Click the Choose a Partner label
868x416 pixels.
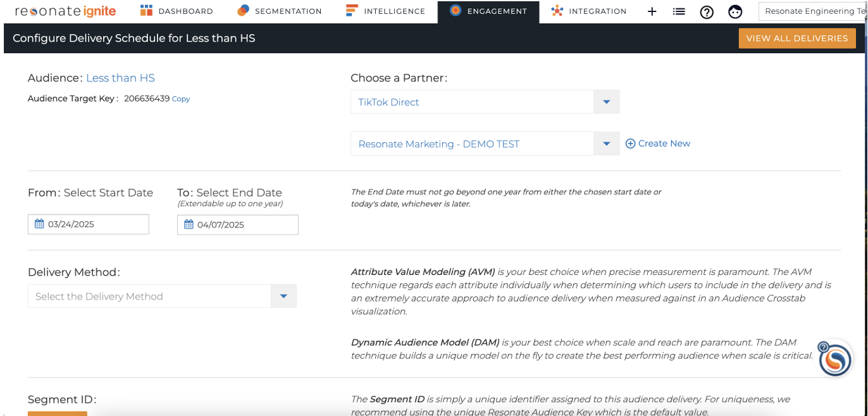(399, 78)
